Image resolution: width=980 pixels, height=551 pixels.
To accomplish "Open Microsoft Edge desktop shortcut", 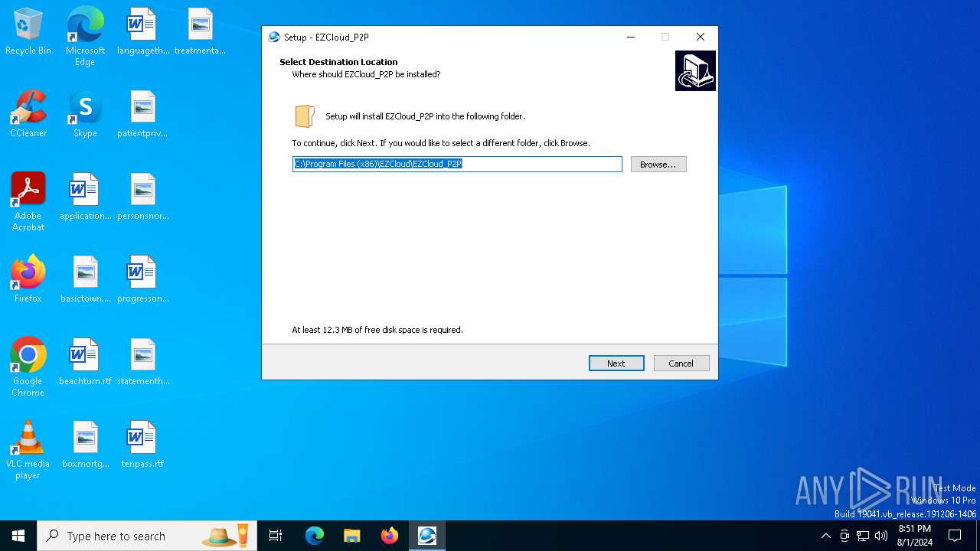I will point(85,36).
